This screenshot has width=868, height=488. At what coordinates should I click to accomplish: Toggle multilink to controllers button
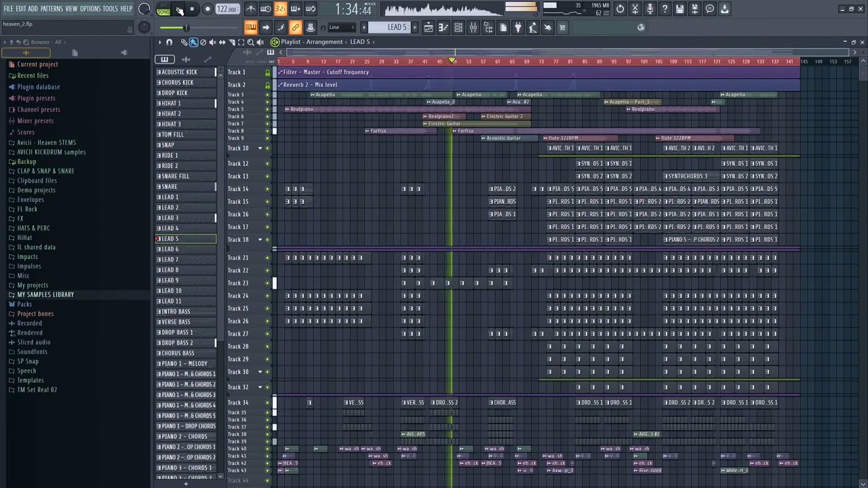click(296, 27)
